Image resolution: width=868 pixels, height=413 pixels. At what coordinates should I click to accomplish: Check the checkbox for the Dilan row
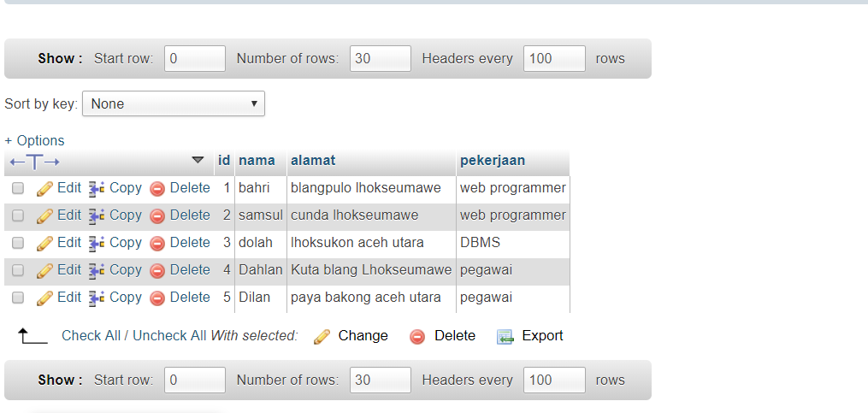click(18, 298)
